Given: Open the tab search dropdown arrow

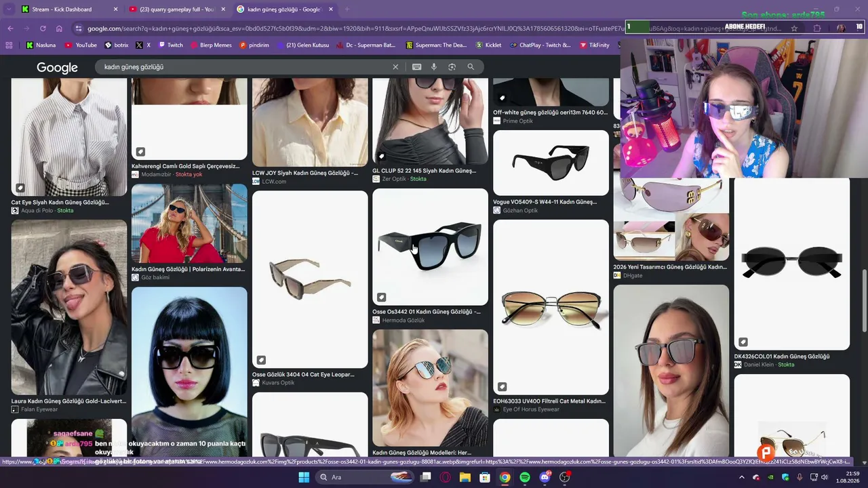Looking at the screenshot, I should tap(9, 9).
